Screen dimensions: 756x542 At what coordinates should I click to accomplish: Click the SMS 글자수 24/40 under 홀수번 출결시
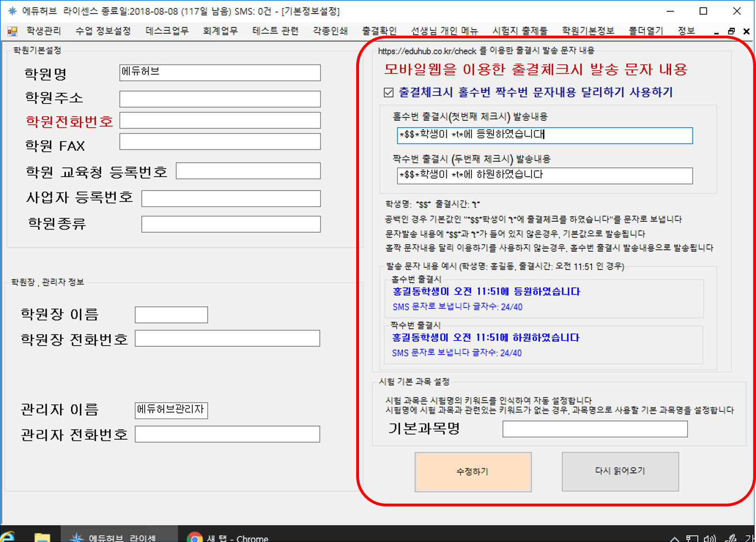pyautogui.click(x=457, y=307)
